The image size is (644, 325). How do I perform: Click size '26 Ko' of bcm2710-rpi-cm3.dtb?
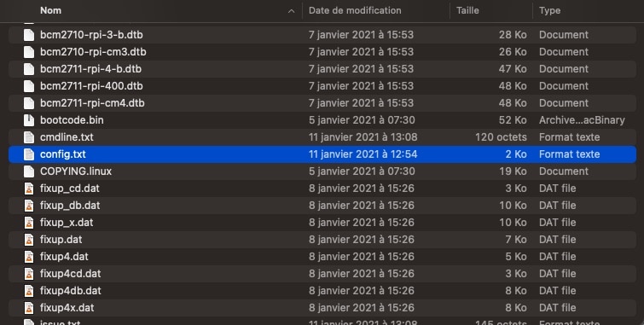pos(513,52)
